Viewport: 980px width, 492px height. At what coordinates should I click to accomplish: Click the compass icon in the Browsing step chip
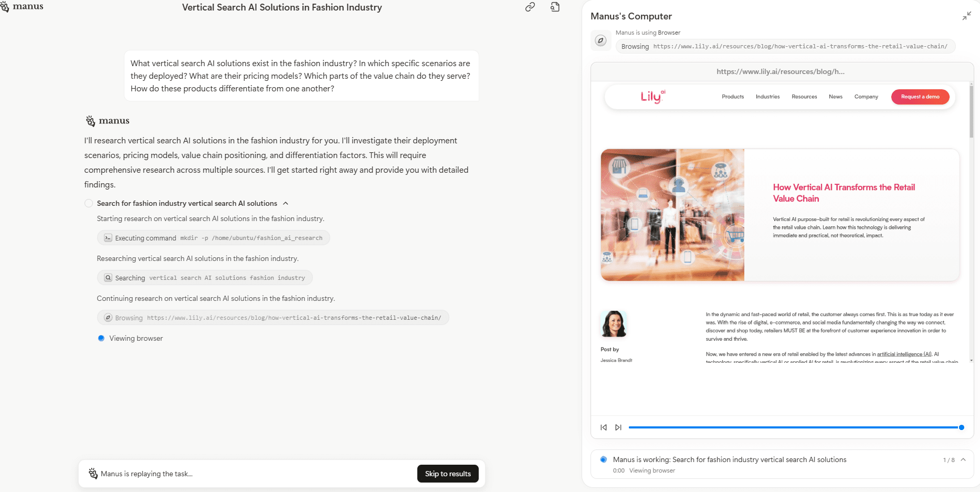(x=108, y=318)
